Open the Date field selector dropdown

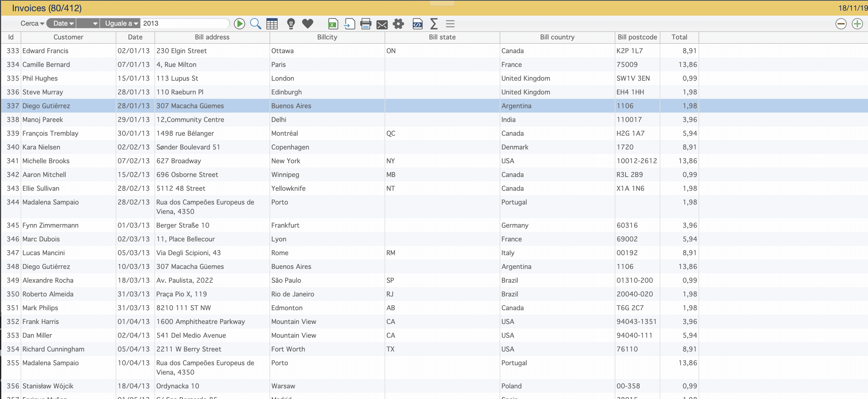[x=61, y=23]
